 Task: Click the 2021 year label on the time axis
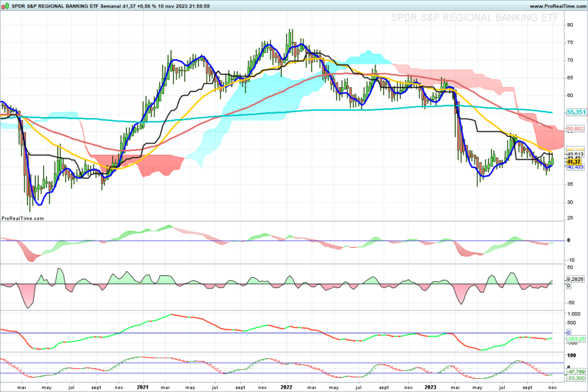click(x=142, y=387)
